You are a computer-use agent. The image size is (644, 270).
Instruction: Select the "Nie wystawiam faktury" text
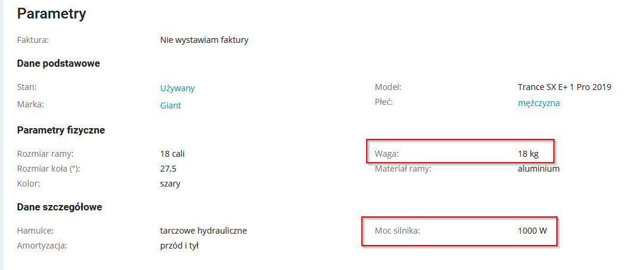coord(204,41)
